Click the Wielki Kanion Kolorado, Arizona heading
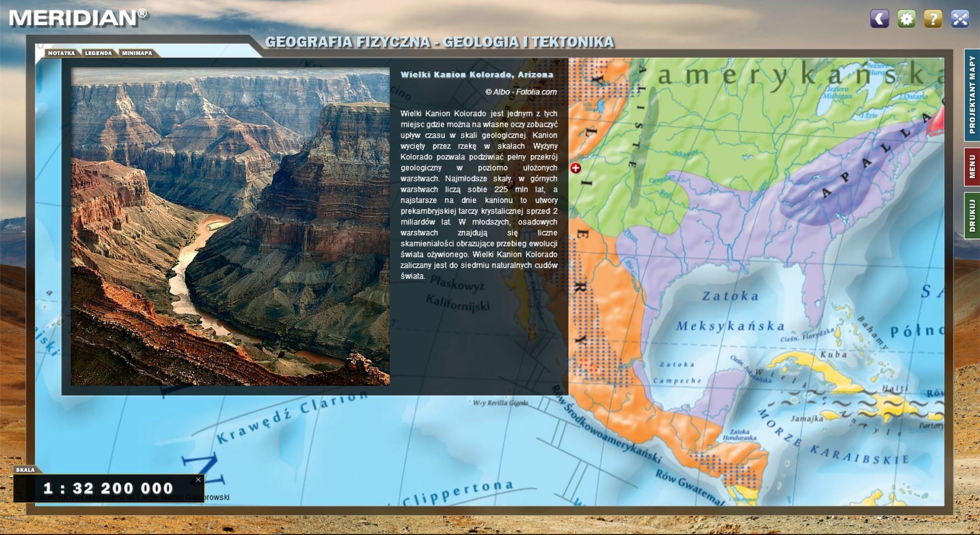The height and width of the screenshot is (535, 980). [x=476, y=74]
